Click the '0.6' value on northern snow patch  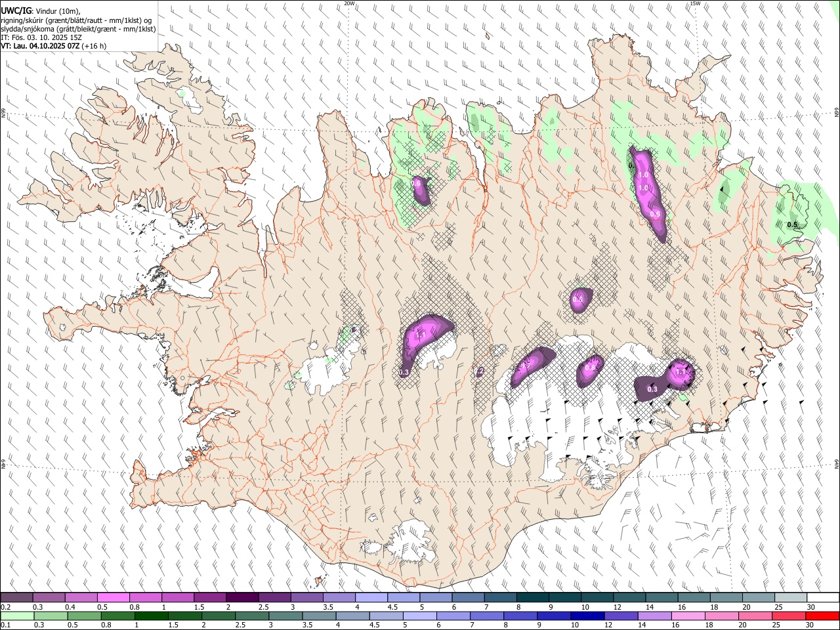(x=416, y=184)
